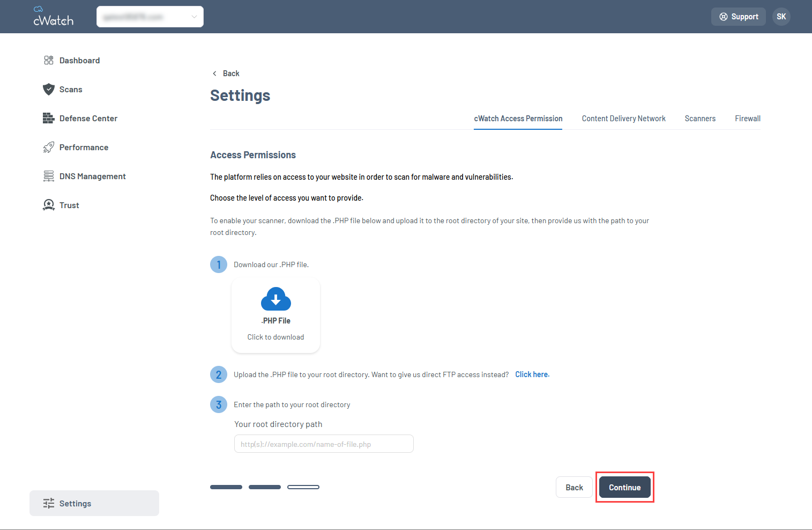Open the domain selector dropdown
The width and height of the screenshot is (812, 530).
[x=150, y=17]
